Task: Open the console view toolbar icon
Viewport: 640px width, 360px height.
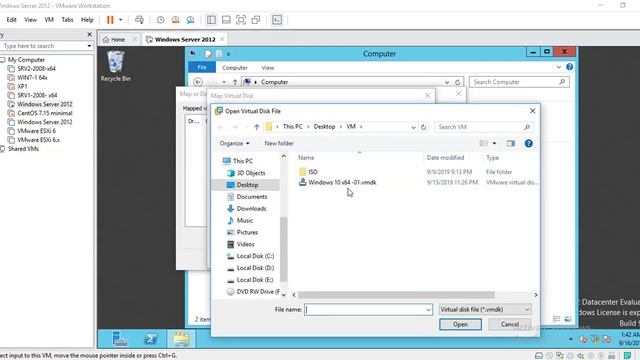Action: tap(277, 20)
